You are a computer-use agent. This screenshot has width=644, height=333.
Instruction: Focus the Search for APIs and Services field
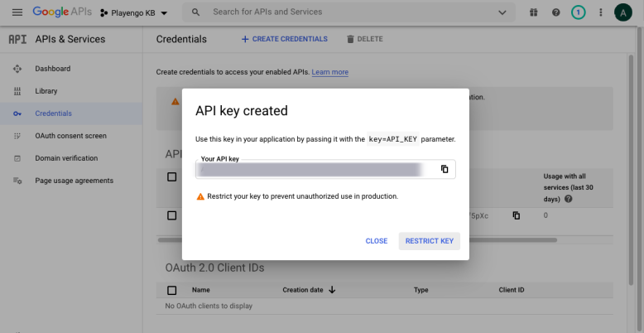pos(349,12)
